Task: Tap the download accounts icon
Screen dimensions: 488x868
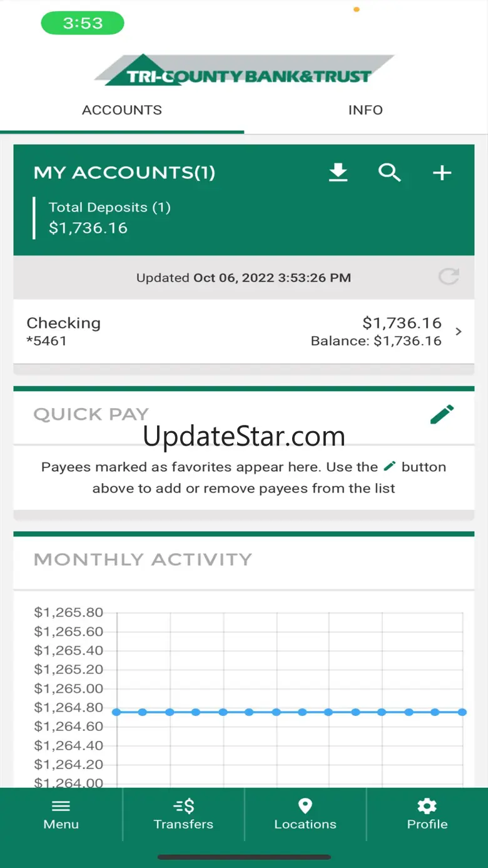Action: 338,172
